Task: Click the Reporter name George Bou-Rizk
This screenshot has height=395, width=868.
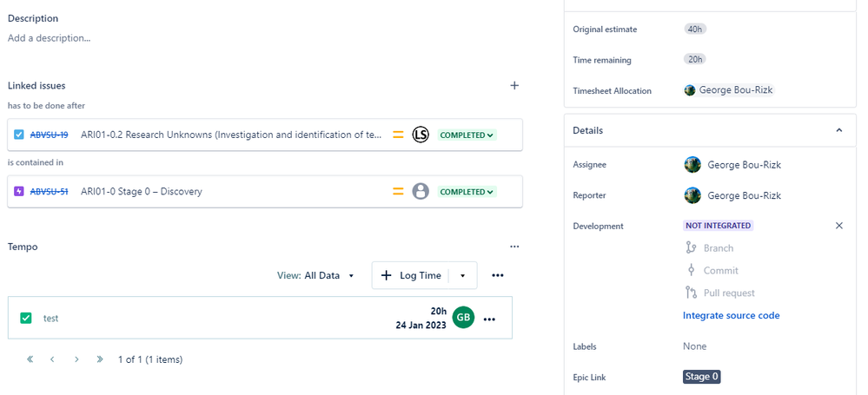Action: [x=744, y=196]
